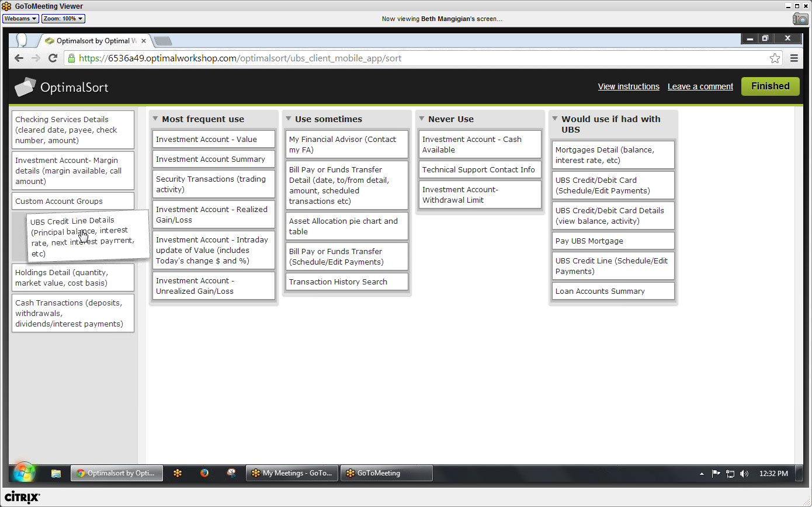The image size is (812, 507).
Task: Click Bill Pay or Funds Transfer Detail card
Action: click(347, 185)
